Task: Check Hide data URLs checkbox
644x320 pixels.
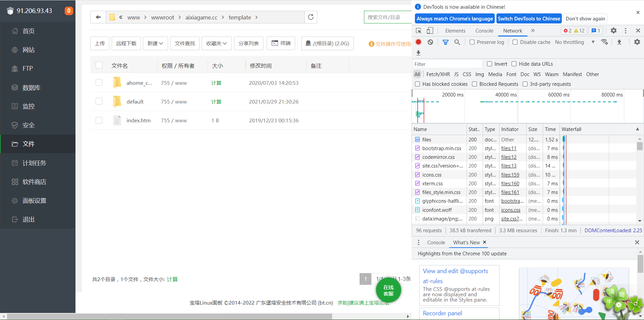Action: 514,64
